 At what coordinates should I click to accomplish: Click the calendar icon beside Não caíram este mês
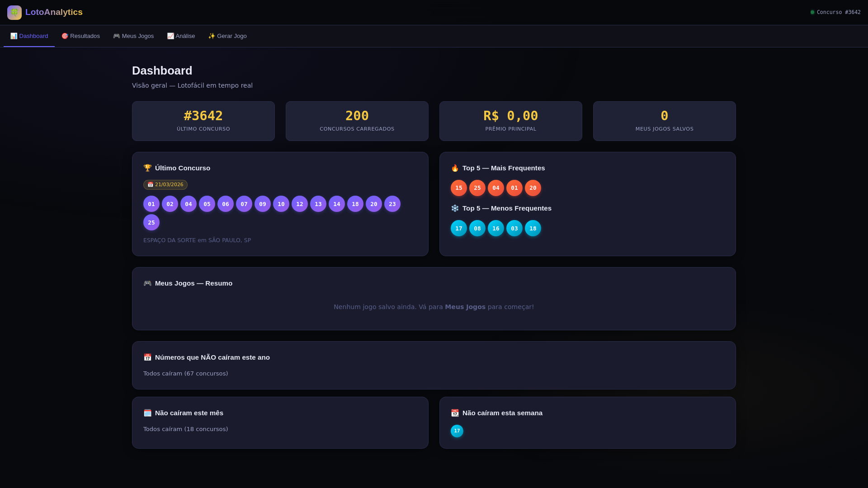(147, 413)
